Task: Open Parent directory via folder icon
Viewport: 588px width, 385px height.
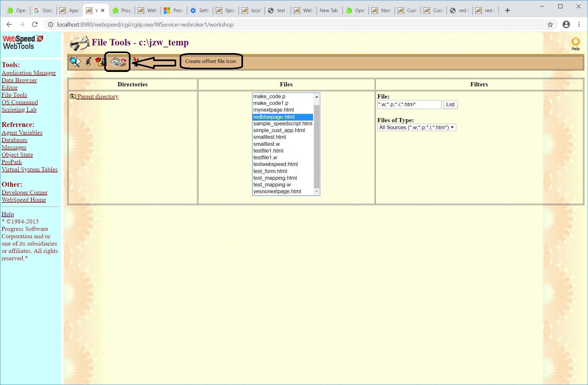Action: [x=73, y=96]
